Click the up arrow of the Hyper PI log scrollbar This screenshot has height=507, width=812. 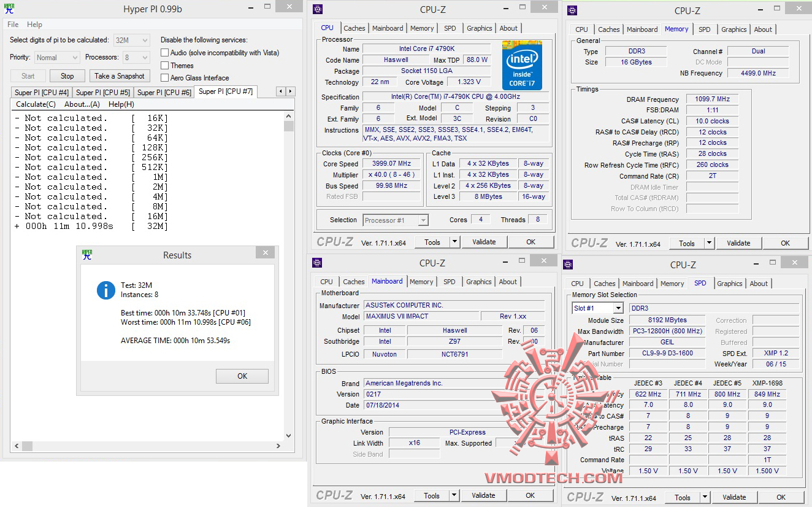(x=289, y=115)
